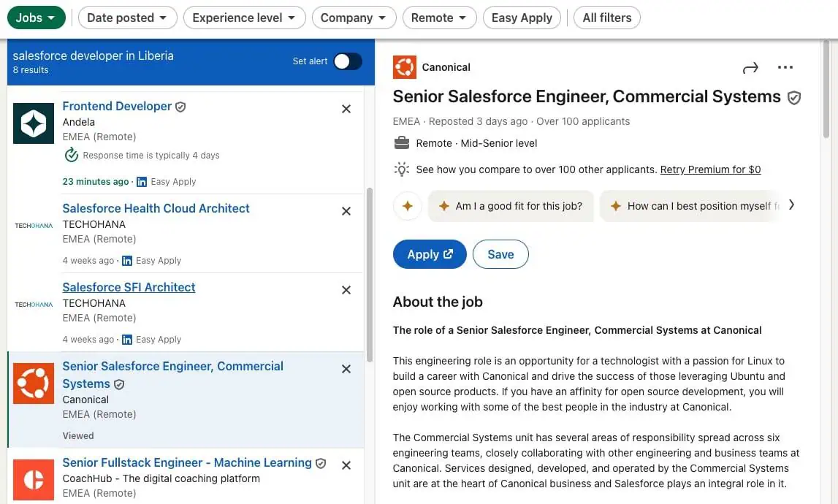Open the more options ellipsis menu

coord(785,67)
